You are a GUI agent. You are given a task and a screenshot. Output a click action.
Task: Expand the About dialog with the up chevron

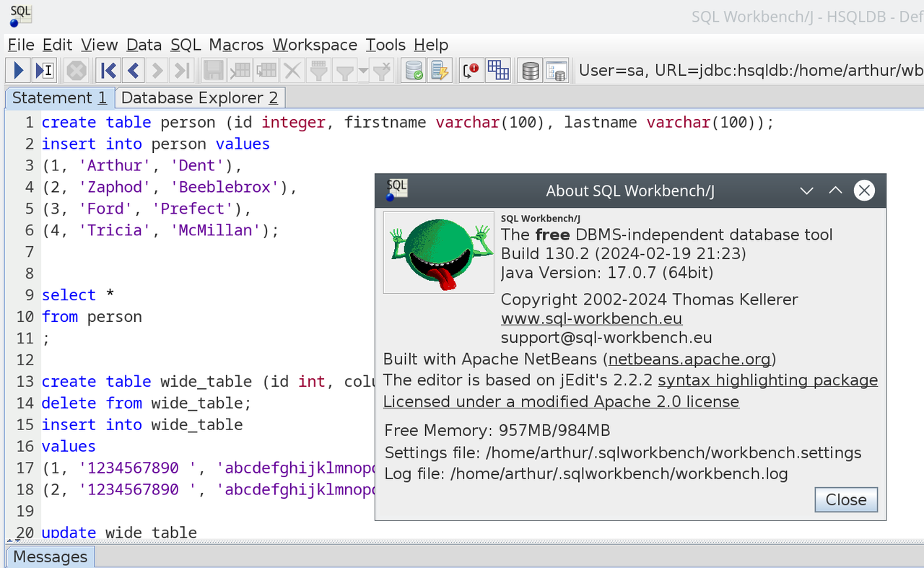pos(835,191)
